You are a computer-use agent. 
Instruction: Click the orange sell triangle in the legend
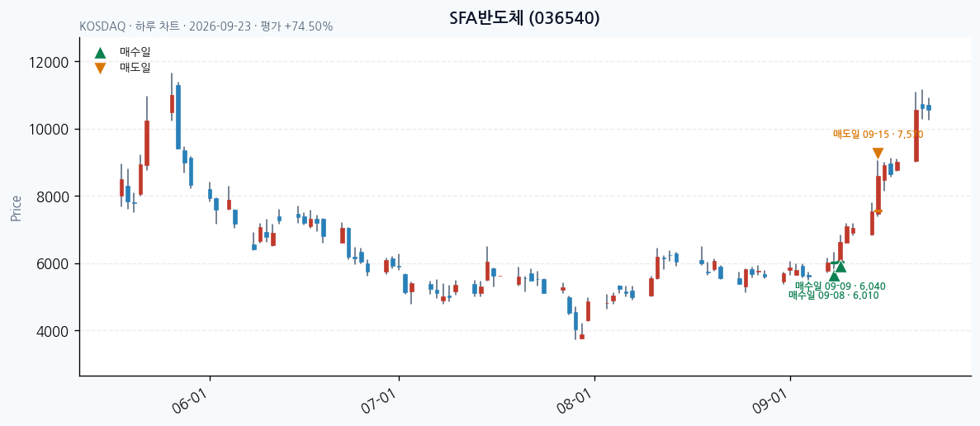point(100,68)
